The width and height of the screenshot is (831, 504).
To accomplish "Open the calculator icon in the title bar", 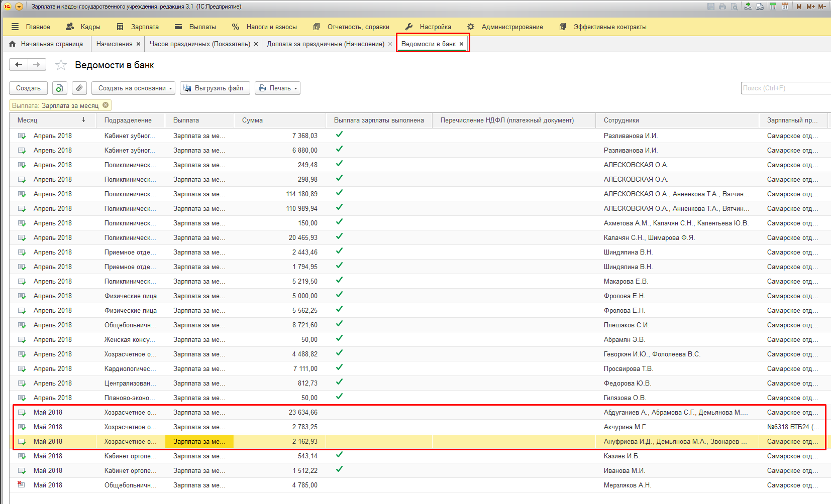I will click(773, 7).
